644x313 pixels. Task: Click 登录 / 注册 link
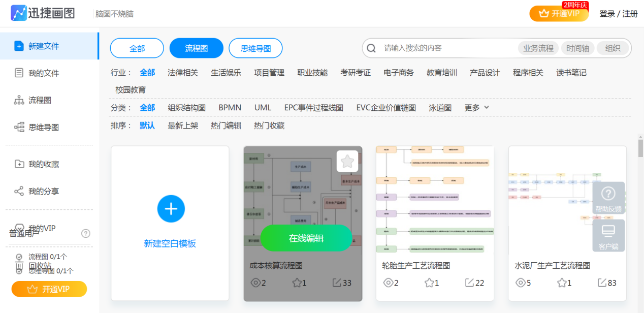(619, 14)
